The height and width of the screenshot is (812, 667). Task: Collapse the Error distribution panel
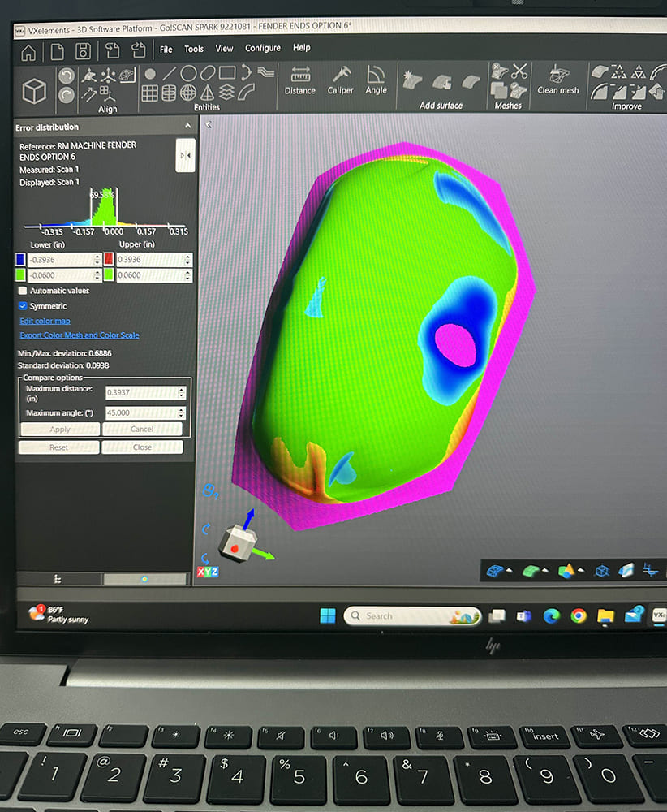(x=187, y=126)
